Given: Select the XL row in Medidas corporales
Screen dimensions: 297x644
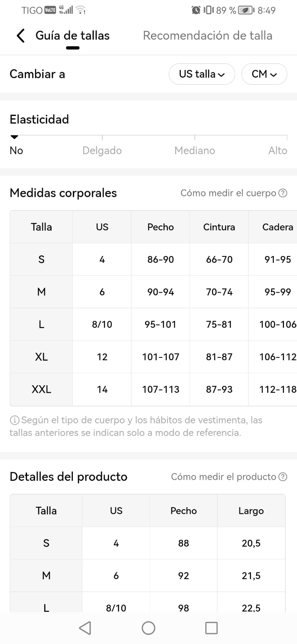Looking at the screenshot, I should [41, 357].
